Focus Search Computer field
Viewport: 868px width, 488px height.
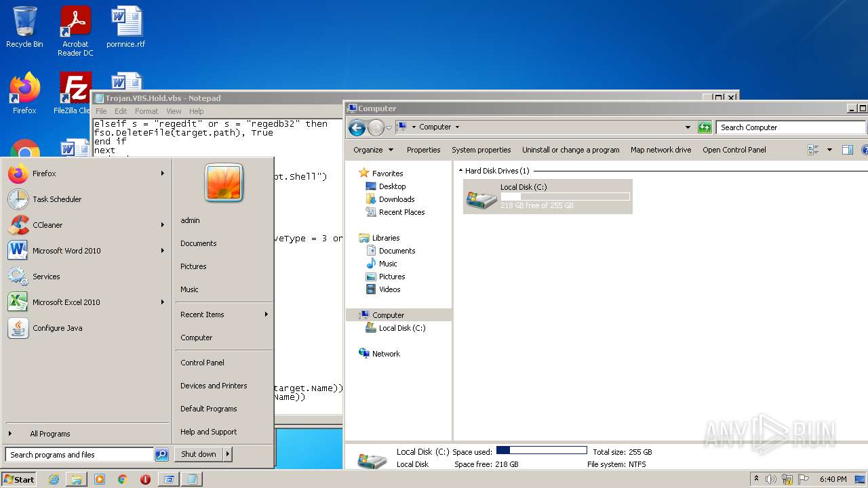[x=791, y=127]
